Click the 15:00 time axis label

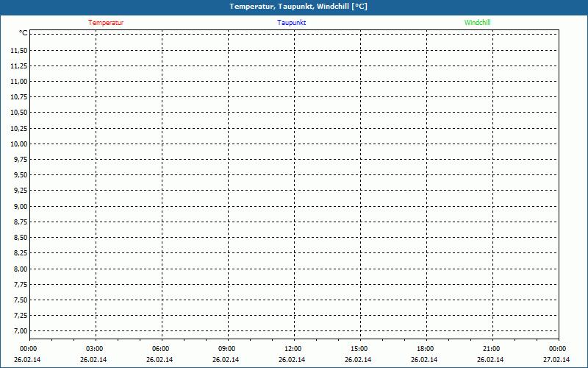click(x=359, y=349)
